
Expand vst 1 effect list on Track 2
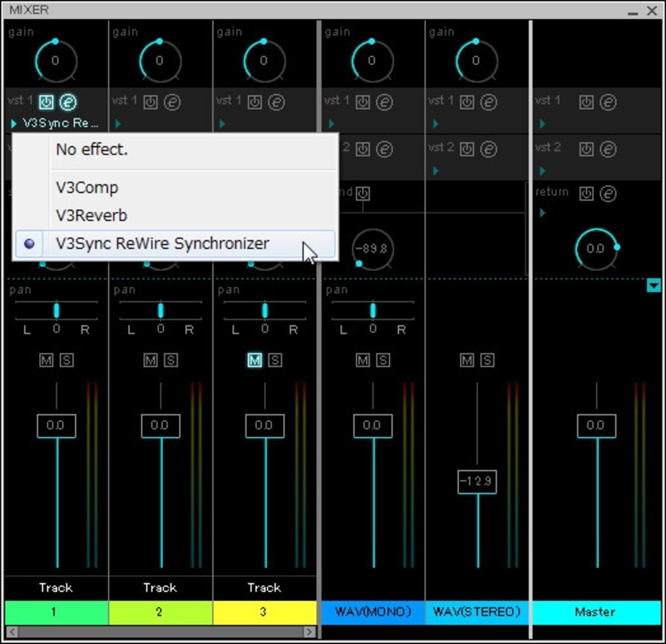tap(118, 124)
